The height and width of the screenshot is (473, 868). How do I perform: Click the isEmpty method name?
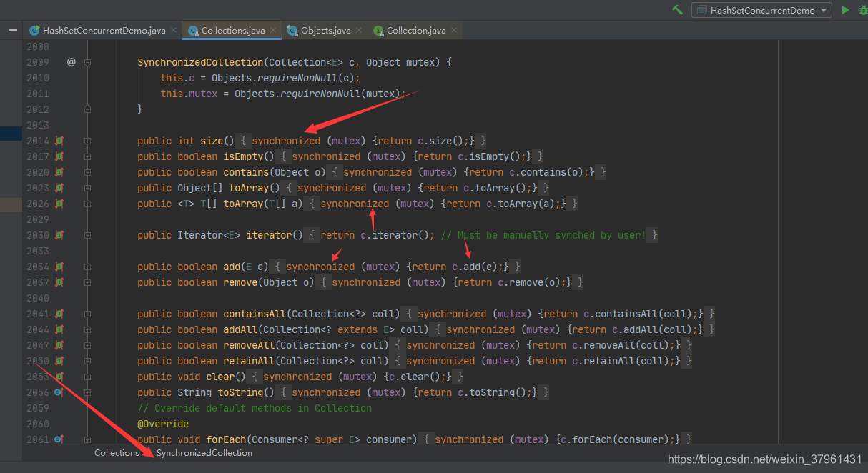[243, 156]
